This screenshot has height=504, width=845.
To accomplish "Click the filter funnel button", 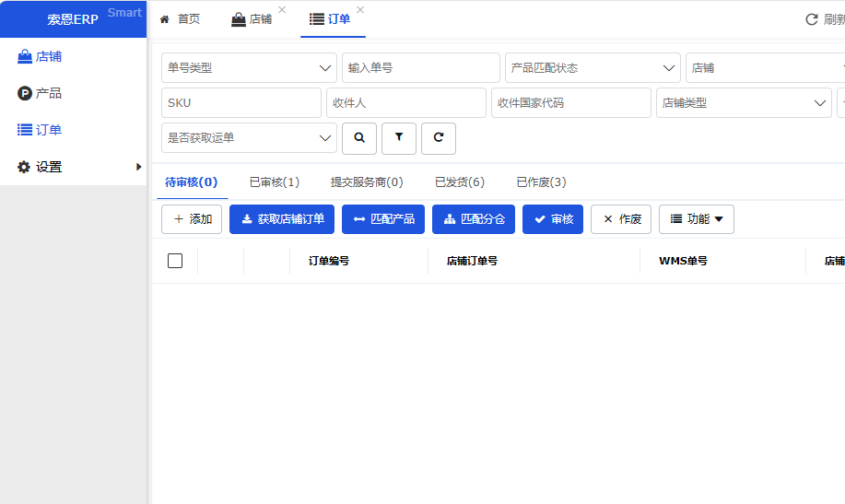I will point(399,138).
